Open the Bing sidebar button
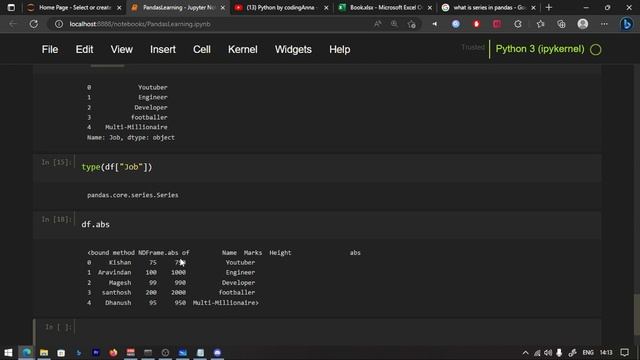The height and width of the screenshot is (360, 640). tap(627, 24)
